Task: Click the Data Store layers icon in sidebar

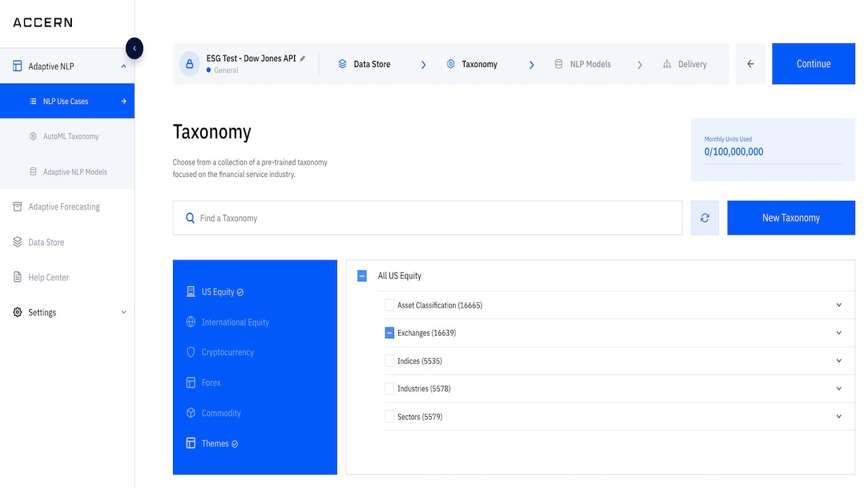Action: coord(18,242)
